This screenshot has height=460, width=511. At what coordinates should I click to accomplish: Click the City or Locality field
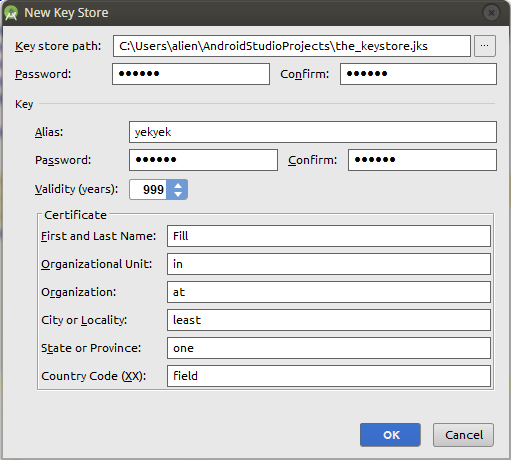329,320
